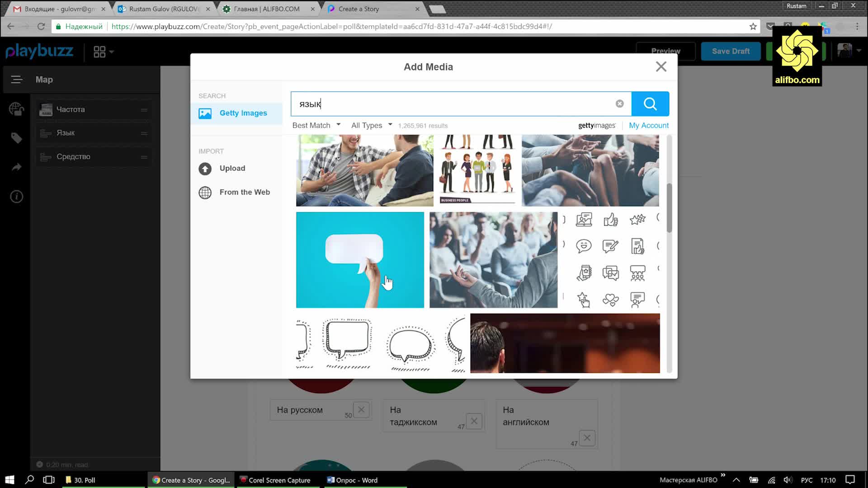The width and height of the screenshot is (868, 488).
Task: Clear the search field text
Action: (x=619, y=104)
